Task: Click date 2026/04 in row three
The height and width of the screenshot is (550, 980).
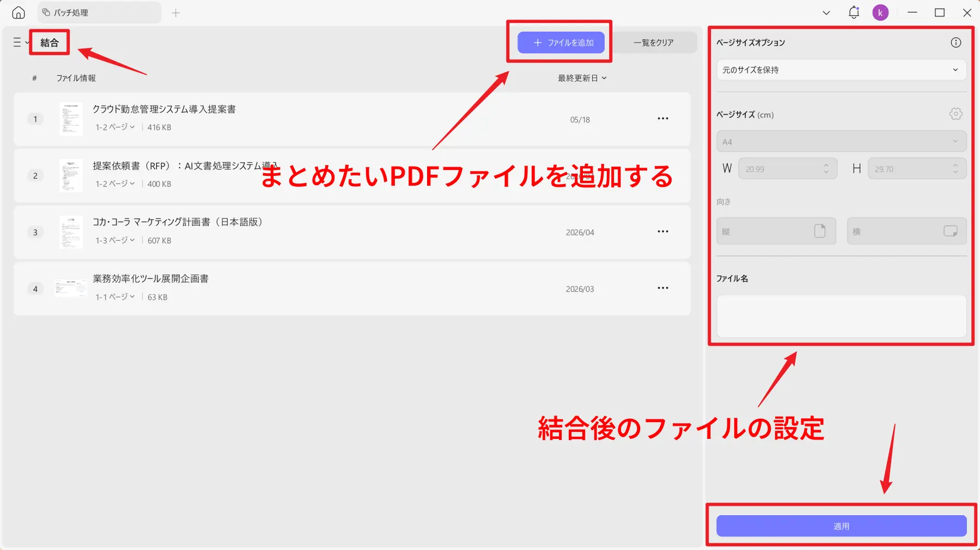Action: [x=580, y=233]
